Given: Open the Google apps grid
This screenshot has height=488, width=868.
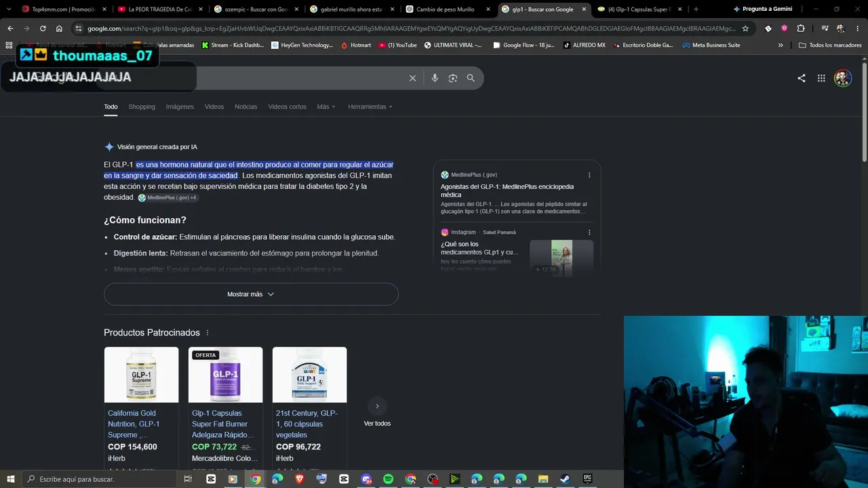Looking at the screenshot, I should (x=821, y=78).
